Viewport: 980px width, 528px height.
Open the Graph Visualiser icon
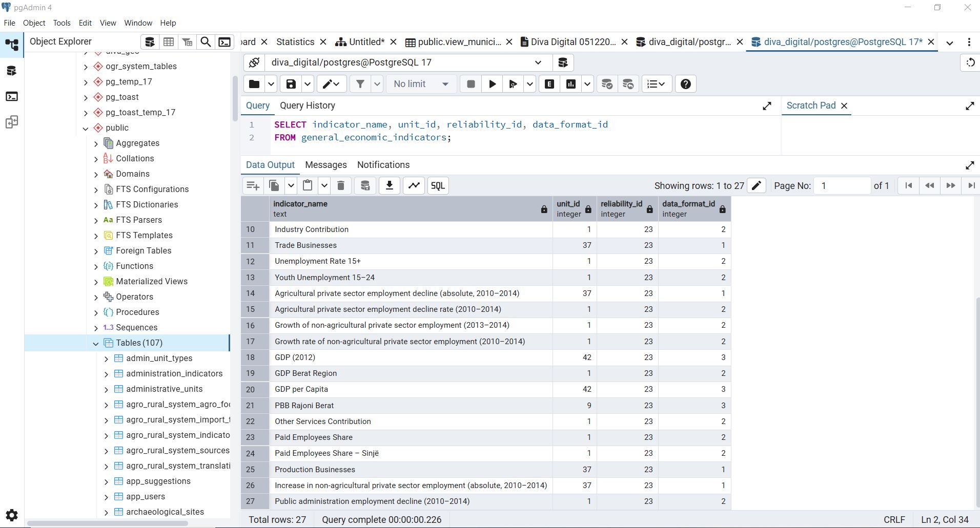414,185
